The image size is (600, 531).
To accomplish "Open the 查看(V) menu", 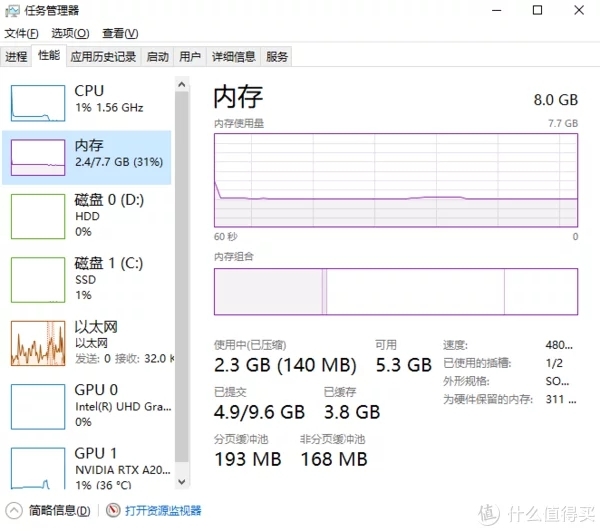I will (x=120, y=34).
